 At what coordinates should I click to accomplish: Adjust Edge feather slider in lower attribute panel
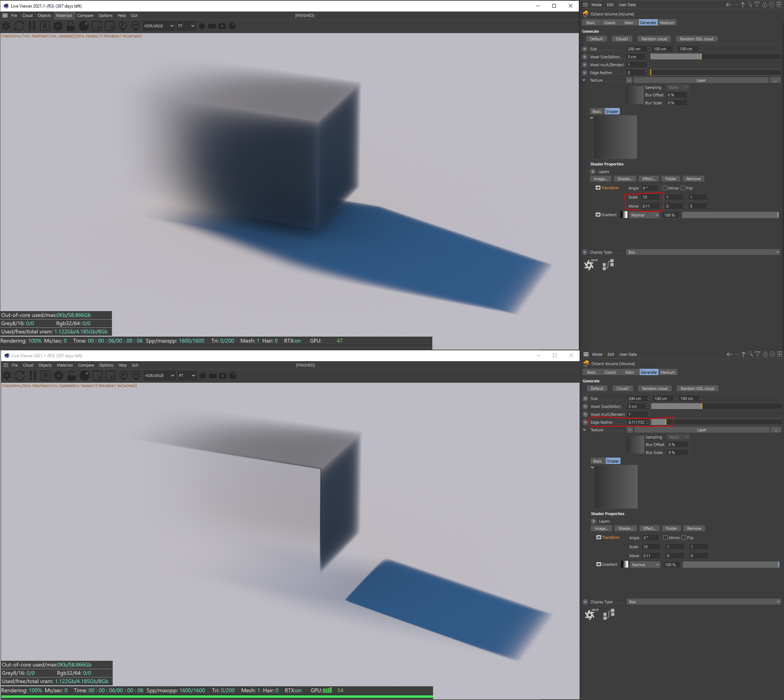666,422
